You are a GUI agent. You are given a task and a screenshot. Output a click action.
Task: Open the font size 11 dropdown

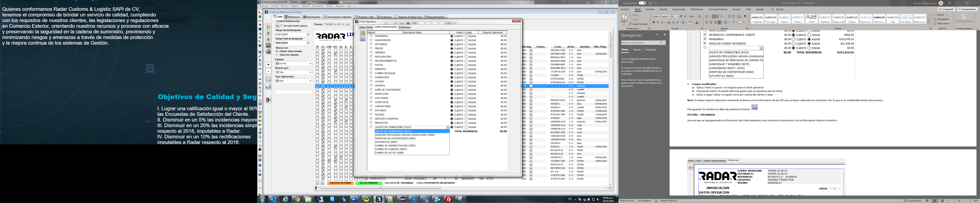678,16
